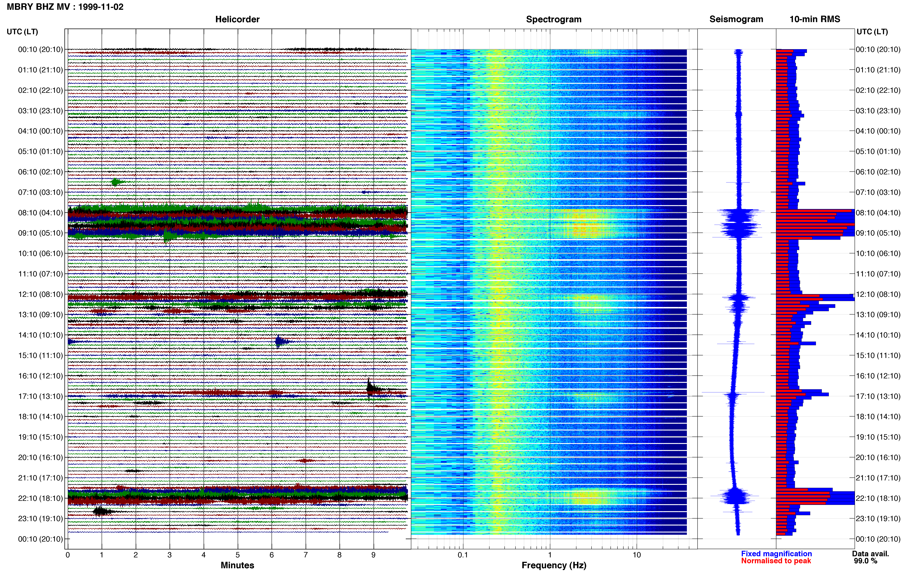
Task: Click the '1' frequency tick label under the spectrogram
Action: point(550,555)
